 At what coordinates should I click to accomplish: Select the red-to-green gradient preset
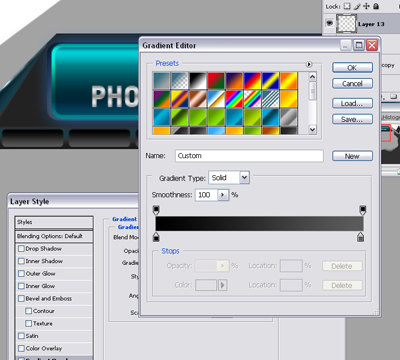tap(216, 81)
